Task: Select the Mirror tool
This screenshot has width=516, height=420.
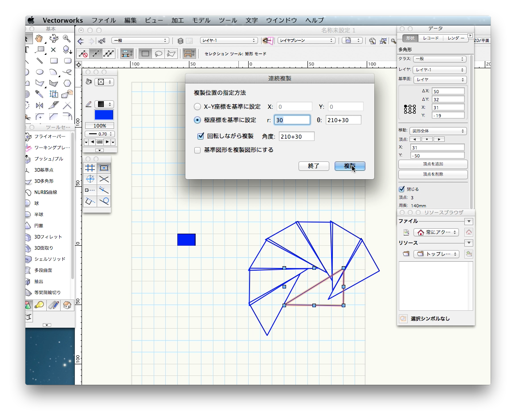Action: [40, 105]
